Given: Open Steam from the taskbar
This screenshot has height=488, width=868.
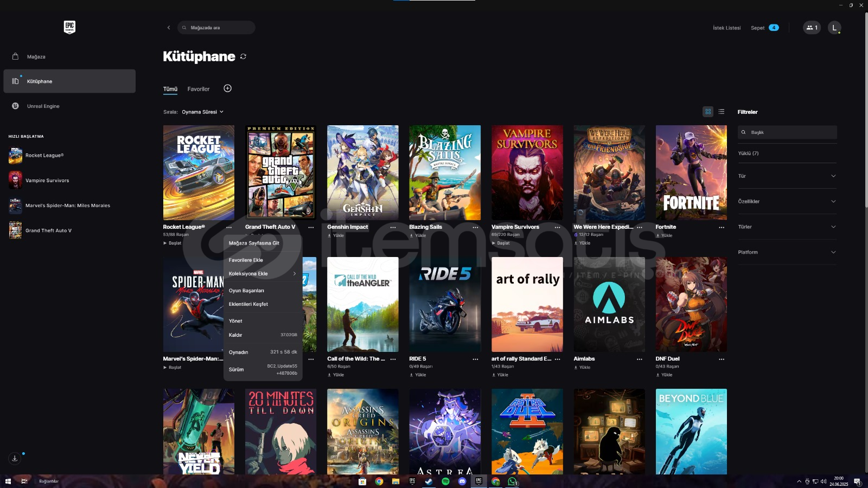Looking at the screenshot, I should [x=429, y=481].
